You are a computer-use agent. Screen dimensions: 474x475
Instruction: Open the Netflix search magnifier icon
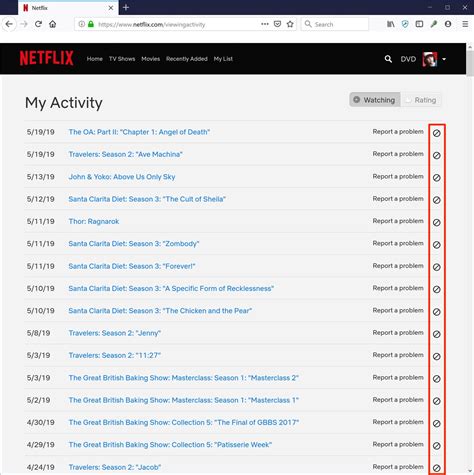[388, 59]
